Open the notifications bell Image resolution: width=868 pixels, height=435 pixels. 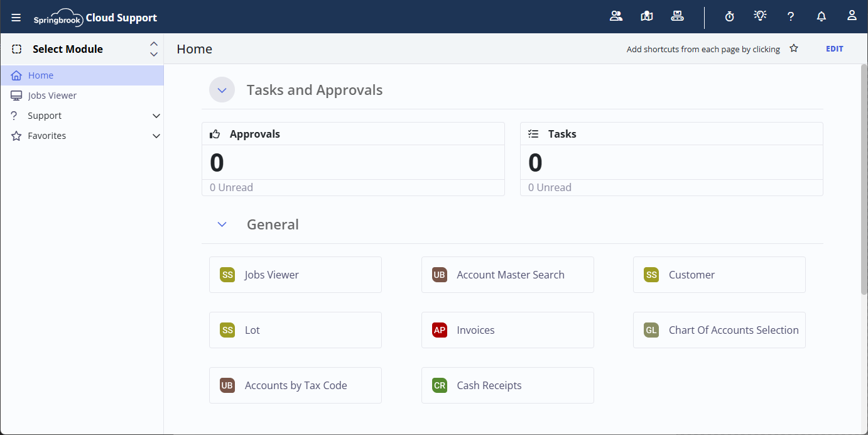pyautogui.click(x=821, y=17)
